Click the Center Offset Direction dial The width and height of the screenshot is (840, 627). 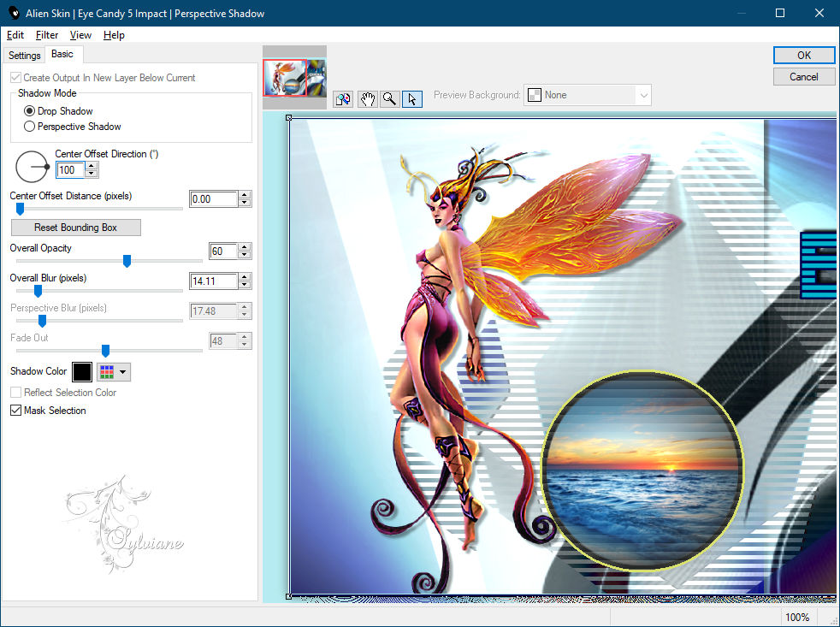click(x=32, y=167)
